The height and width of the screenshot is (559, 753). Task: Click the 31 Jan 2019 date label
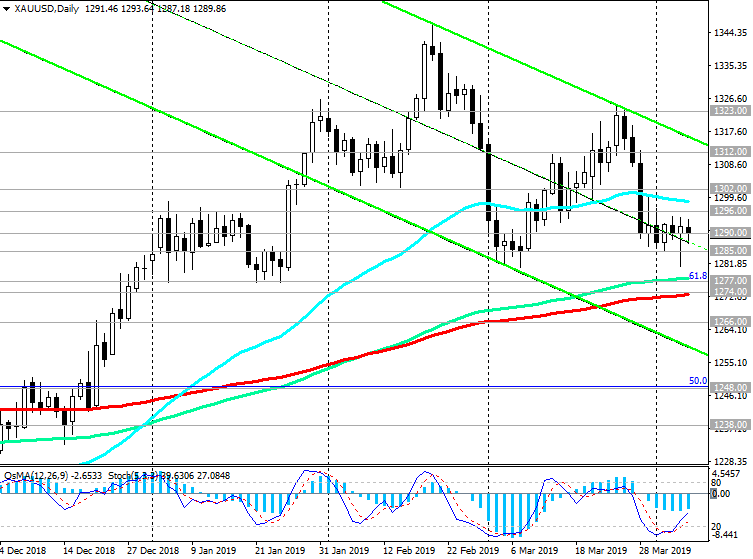344,550
